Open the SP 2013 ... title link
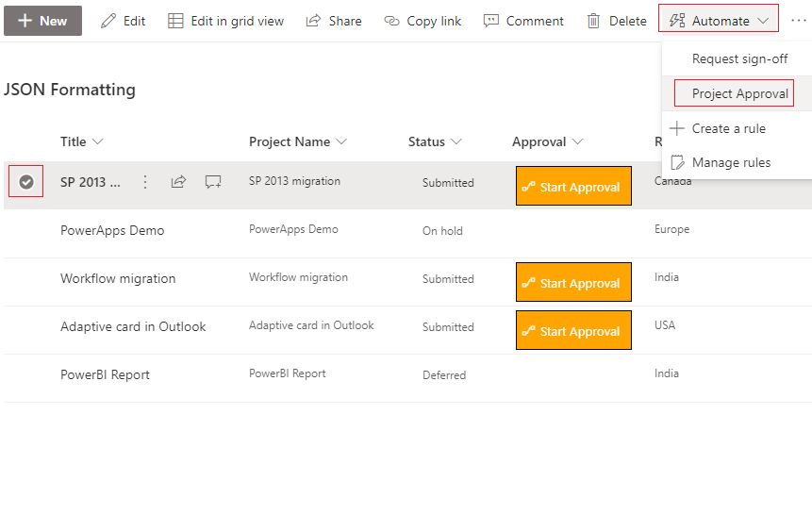 click(x=91, y=182)
